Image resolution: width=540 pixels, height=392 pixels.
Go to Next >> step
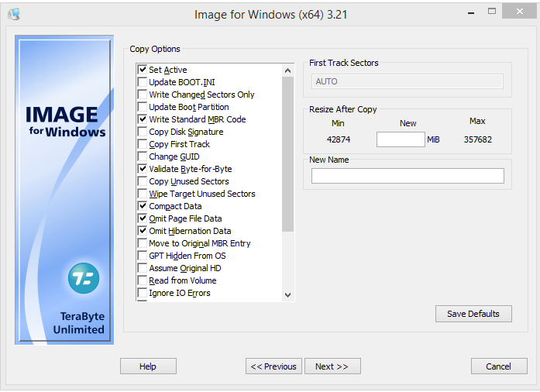(332, 366)
